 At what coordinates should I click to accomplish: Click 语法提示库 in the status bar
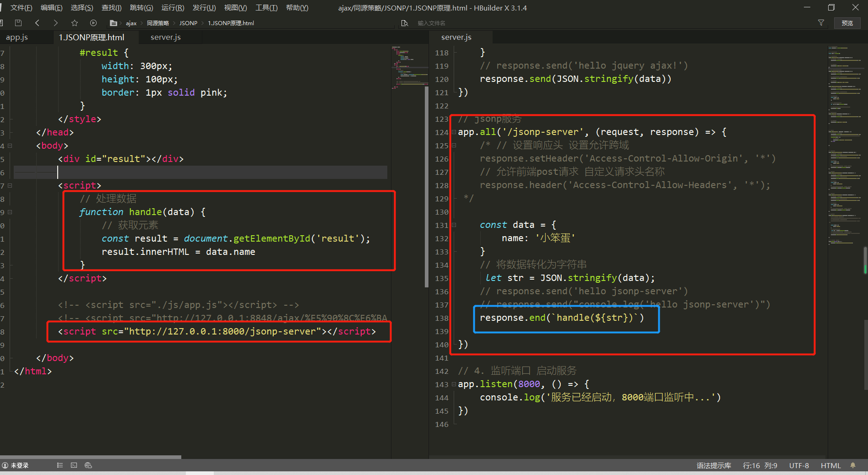(x=714, y=465)
